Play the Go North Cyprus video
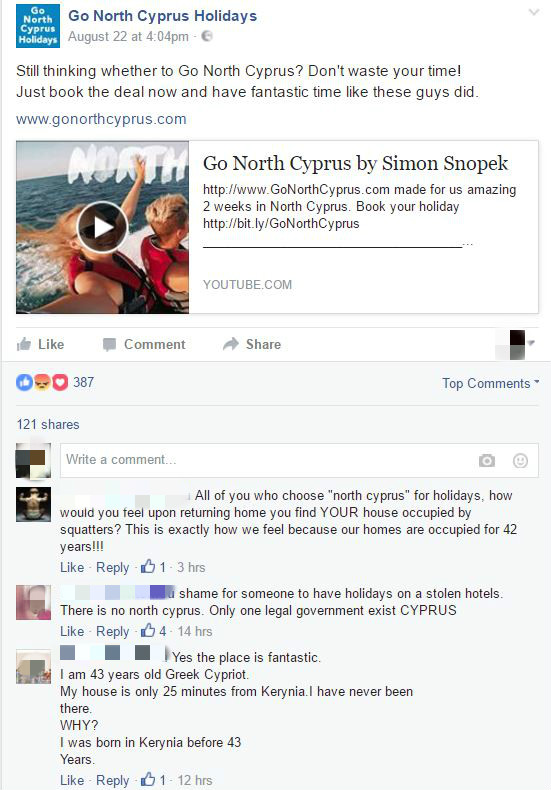 tap(102, 227)
